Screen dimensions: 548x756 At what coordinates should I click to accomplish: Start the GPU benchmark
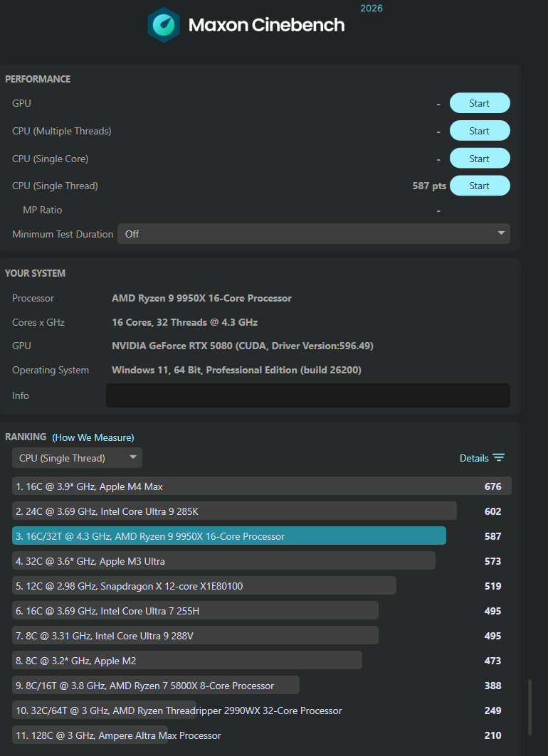pyautogui.click(x=480, y=103)
